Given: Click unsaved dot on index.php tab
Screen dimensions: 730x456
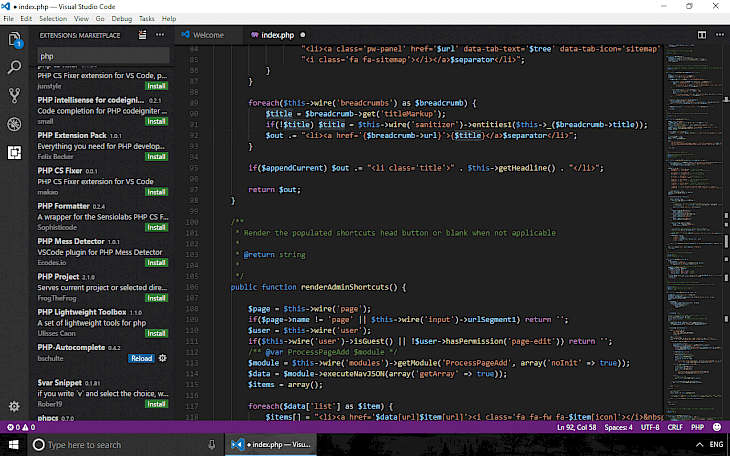Looking at the screenshot, I should click(x=303, y=35).
